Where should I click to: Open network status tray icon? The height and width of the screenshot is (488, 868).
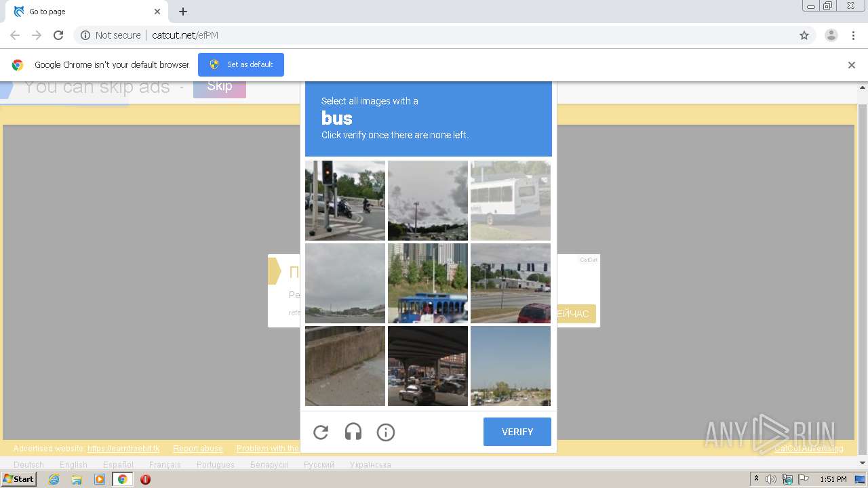(x=787, y=479)
